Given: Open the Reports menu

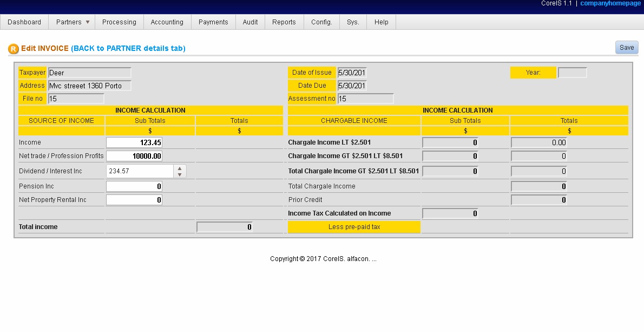Looking at the screenshot, I should point(284,22).
